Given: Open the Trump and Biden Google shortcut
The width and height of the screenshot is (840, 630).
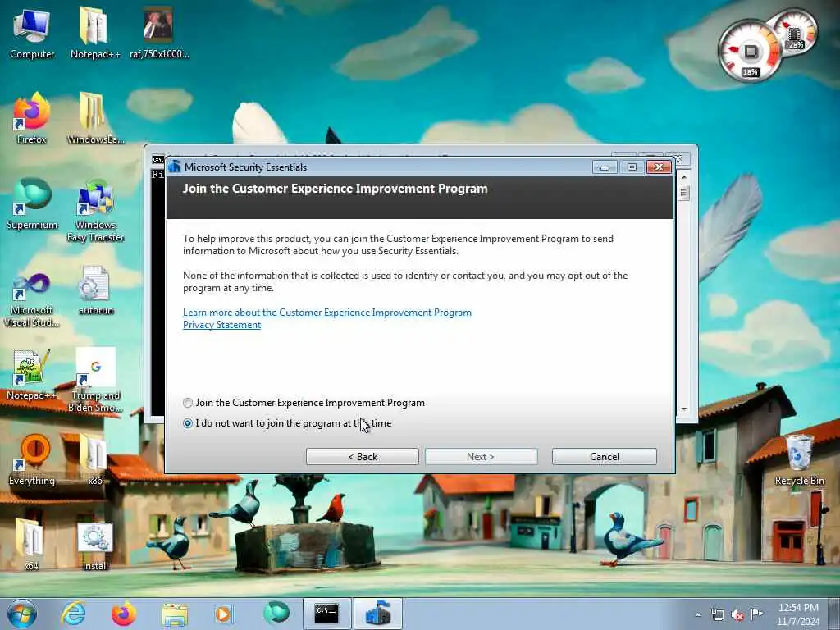Looking at the screenshot, I should click(x=95, y=380).
